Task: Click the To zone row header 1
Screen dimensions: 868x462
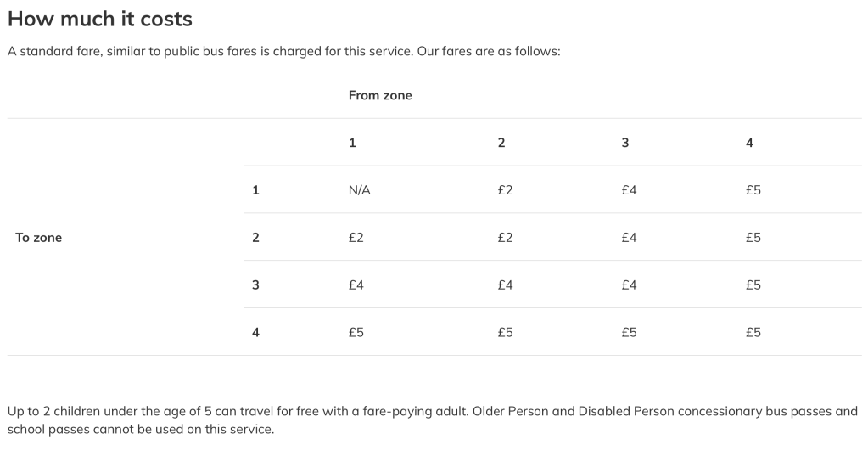Action: pyautogui.click(x=255, y=190)
